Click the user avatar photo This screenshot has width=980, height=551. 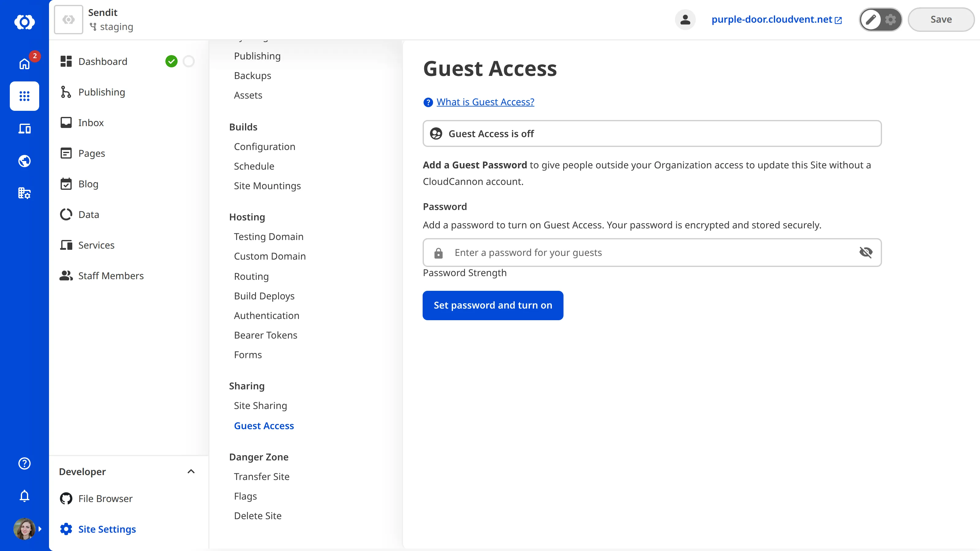[24, 529]
